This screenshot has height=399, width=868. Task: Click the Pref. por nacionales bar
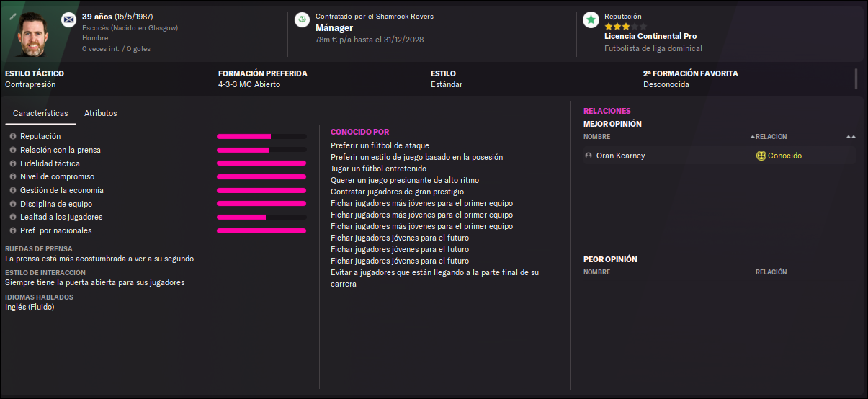(261, 230)
